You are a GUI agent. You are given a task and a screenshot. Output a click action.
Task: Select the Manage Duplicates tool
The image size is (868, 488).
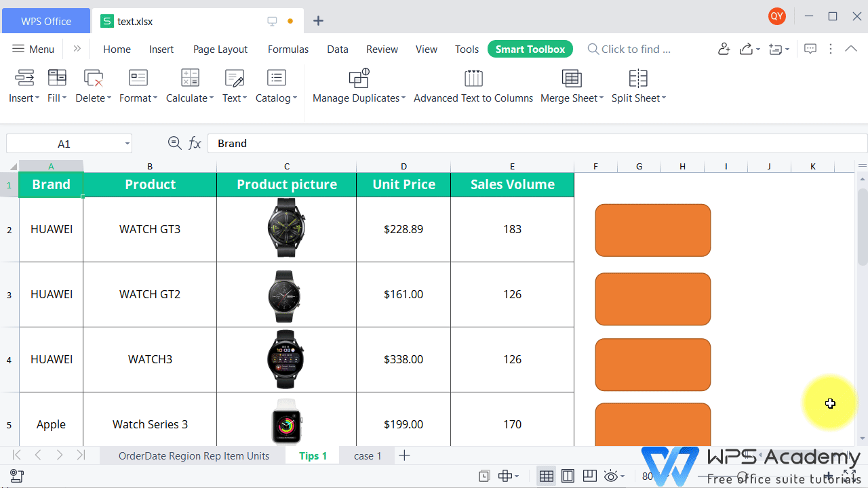tap(359, 86)
